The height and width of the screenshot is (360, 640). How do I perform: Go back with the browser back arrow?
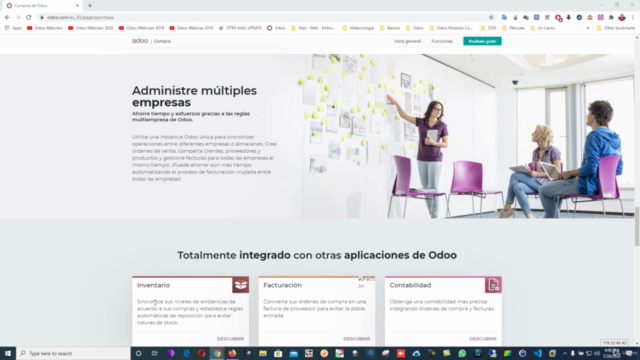[x=7, y=18]
